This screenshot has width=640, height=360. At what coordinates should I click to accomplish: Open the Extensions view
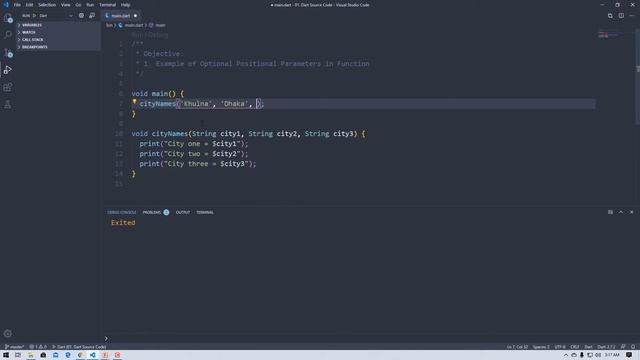[8, 87]
